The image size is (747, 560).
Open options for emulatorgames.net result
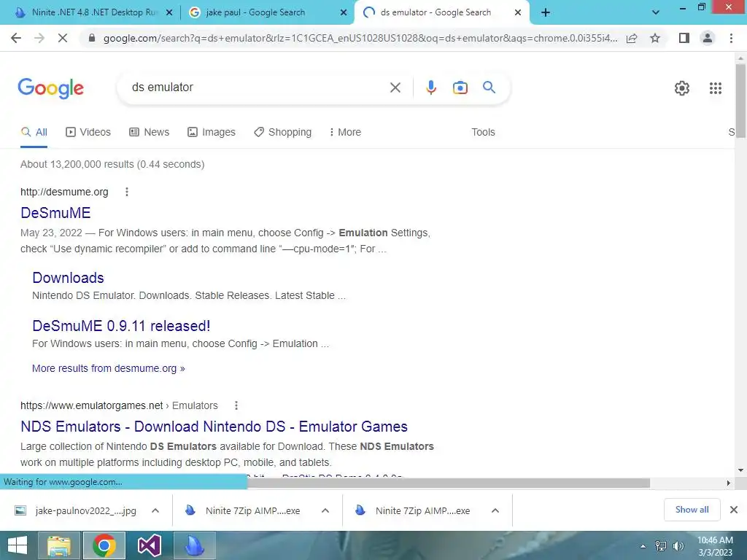[x=236, y=405]
